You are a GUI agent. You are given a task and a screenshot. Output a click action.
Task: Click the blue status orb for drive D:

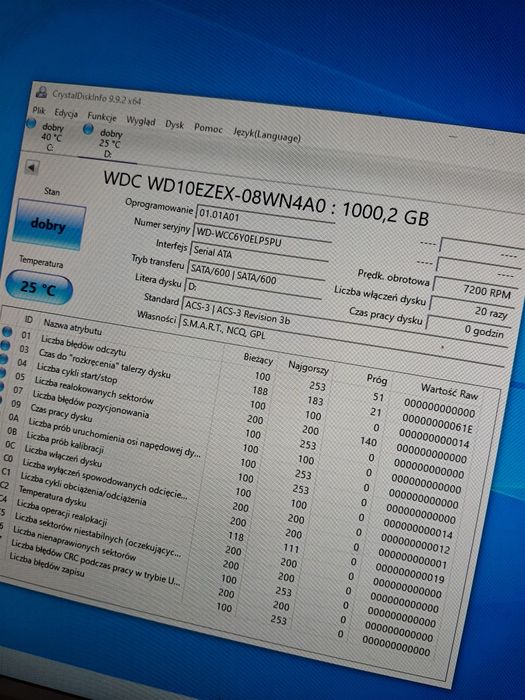[88, 129]
